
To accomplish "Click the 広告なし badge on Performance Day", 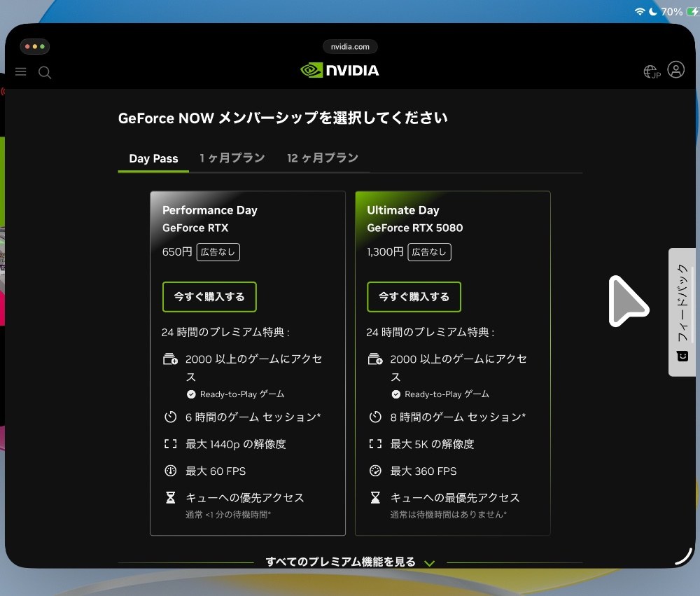I will [x=218, y=252].
